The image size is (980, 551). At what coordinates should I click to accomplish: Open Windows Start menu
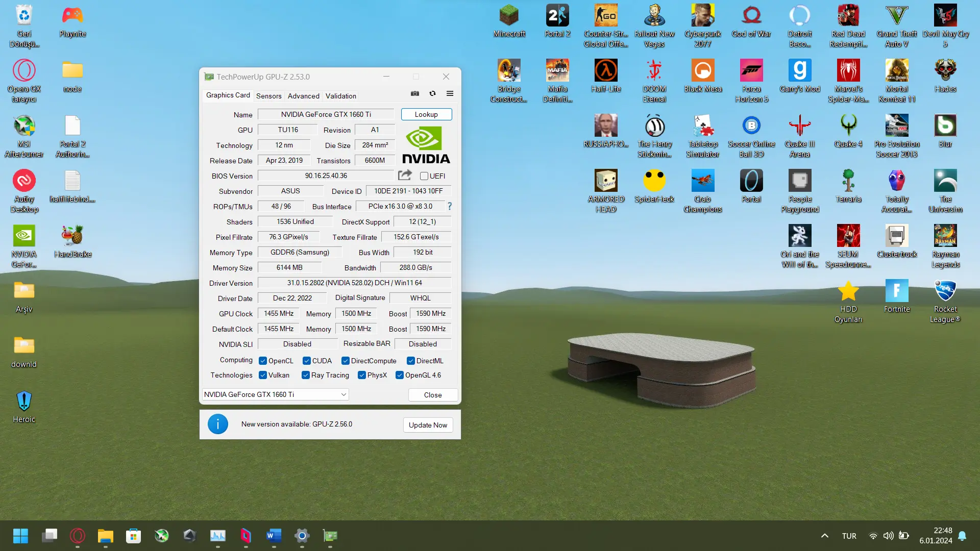[20, 536]
